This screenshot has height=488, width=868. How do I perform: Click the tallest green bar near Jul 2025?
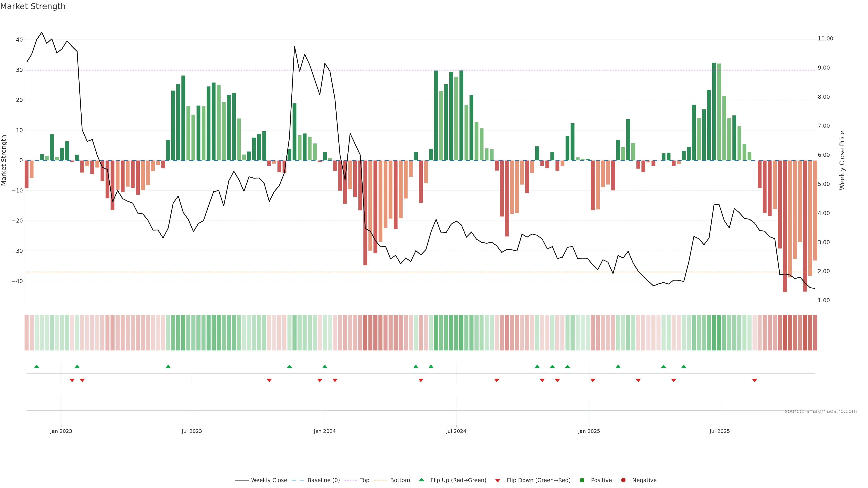pos(714,111)
